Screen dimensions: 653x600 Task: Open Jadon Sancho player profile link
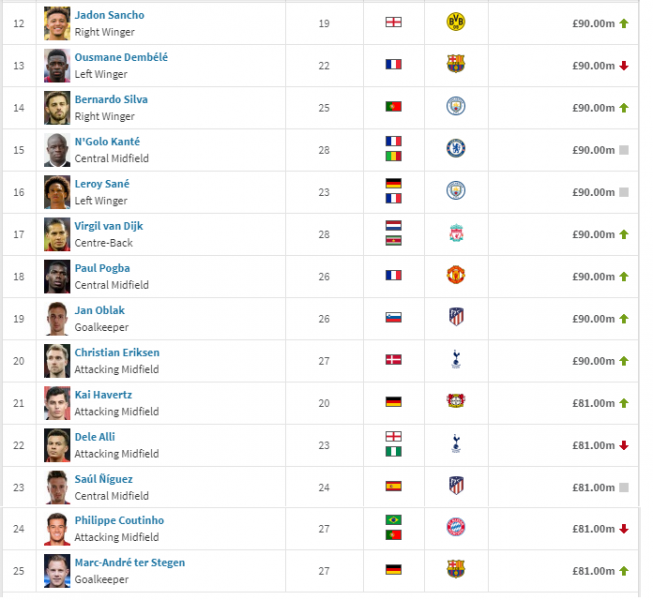pyautogui.click(x=109, y=15)
